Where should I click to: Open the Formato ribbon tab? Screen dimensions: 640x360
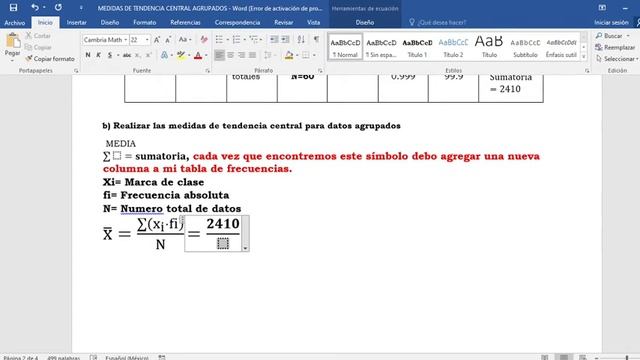pyautogui.click(x=144, y=22)
